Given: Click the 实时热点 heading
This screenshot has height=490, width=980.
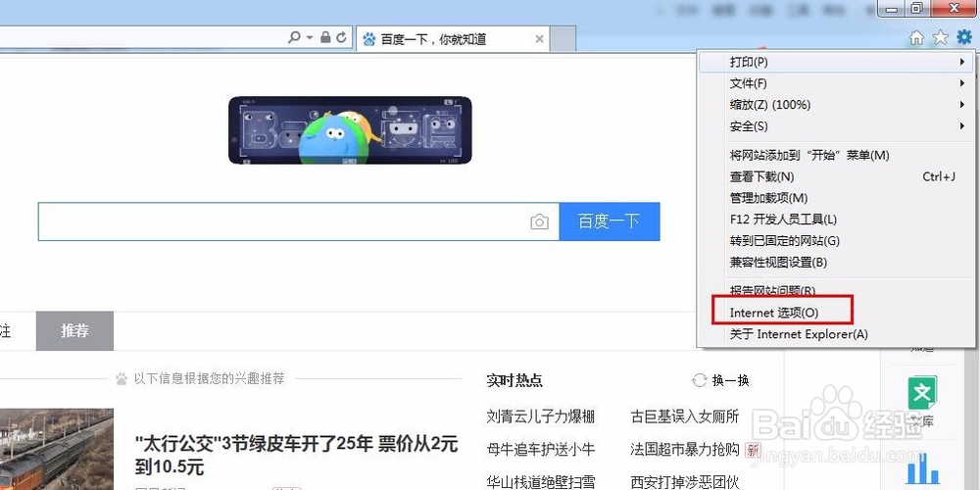Looking at the screenshot, I should tap(514, 380).
